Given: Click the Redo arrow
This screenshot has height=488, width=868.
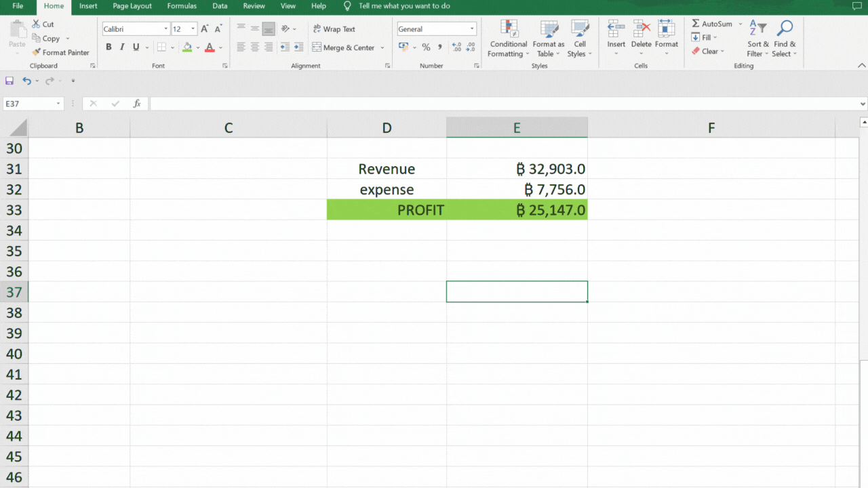Looking at the screenshot, I should [x=49, y=81].
